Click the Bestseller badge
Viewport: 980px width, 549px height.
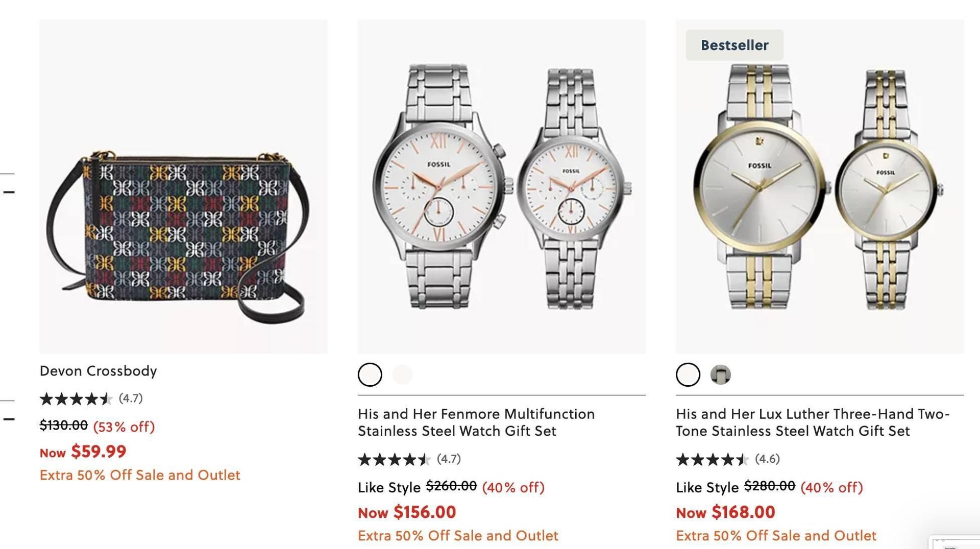(734, 45)
